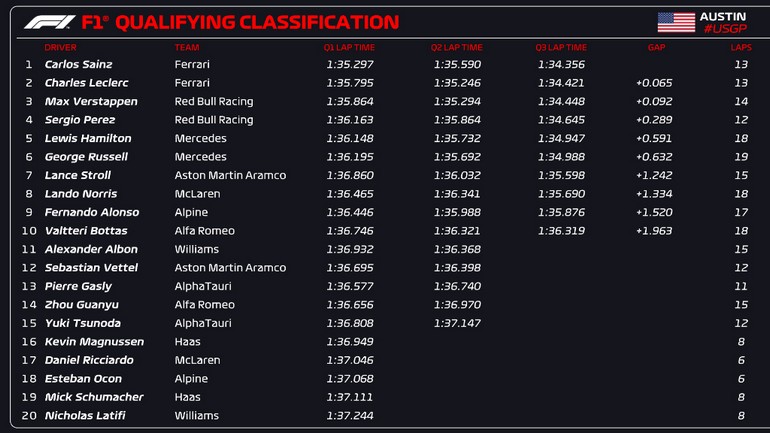Click the GAP column header
The image size is (770, 433).
[656, 47]
